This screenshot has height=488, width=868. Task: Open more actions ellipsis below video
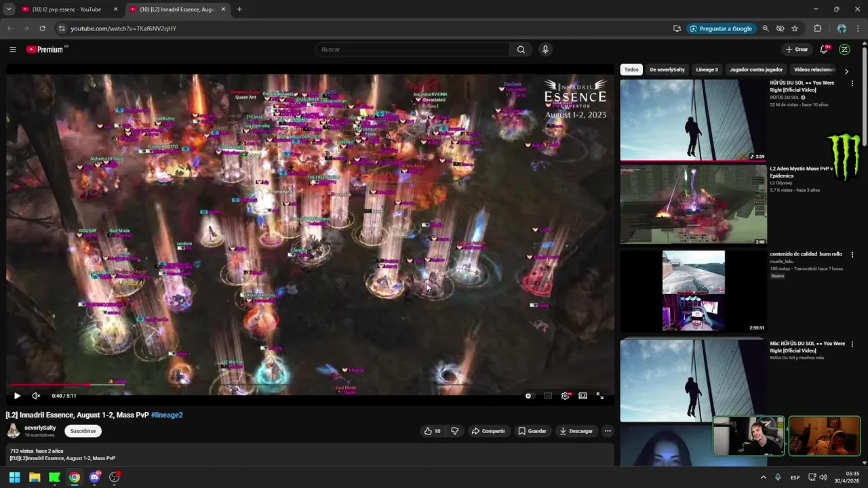608,431
